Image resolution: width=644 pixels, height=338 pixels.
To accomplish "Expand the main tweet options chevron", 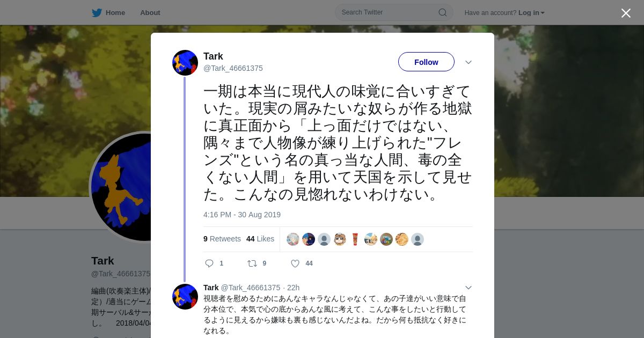I will [x=469, y=62].
